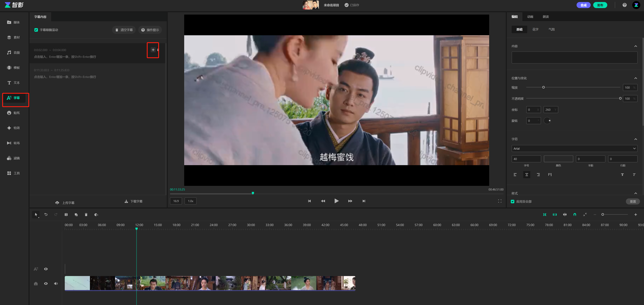Screen dimensions: 644x305
Task: Click 操作提示 tips button
Action: point(150,30)
